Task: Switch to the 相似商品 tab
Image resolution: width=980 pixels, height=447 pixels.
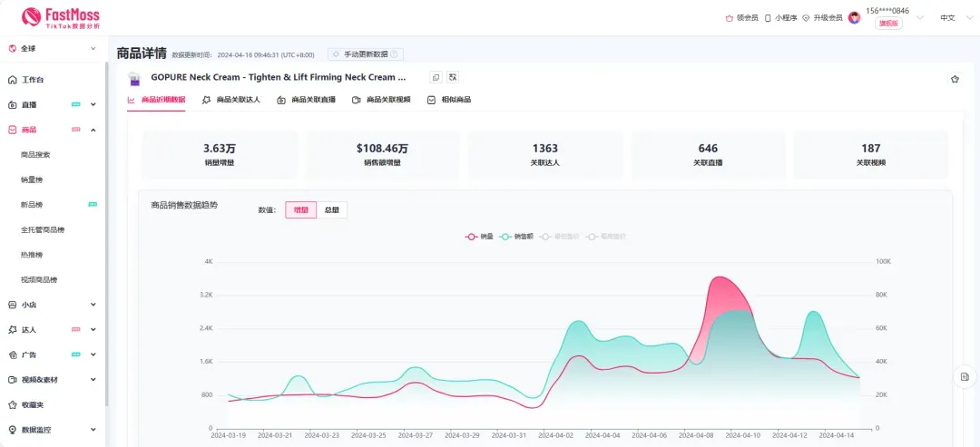Action: (x=449, y=100)
